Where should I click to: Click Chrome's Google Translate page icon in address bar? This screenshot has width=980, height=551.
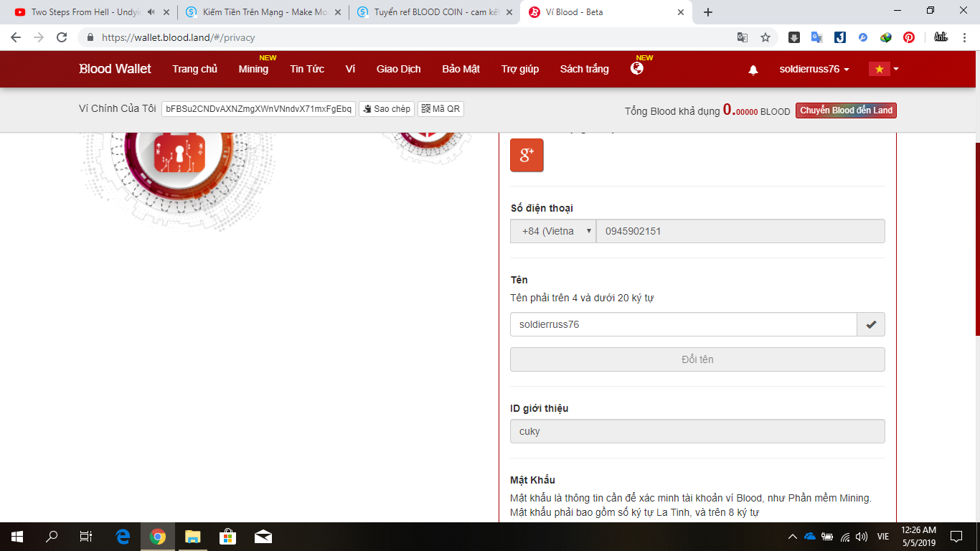coord(743,37)
